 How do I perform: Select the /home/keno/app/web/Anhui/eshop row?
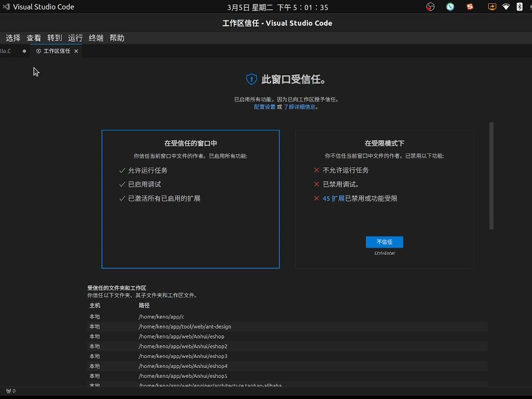[288, 336]
